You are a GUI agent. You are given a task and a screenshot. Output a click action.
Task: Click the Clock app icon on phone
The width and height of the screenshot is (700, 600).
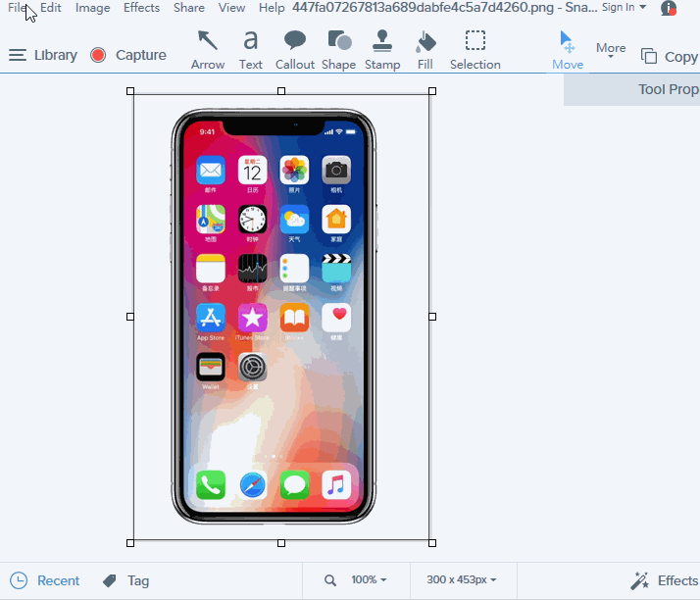tap(253, 220)
